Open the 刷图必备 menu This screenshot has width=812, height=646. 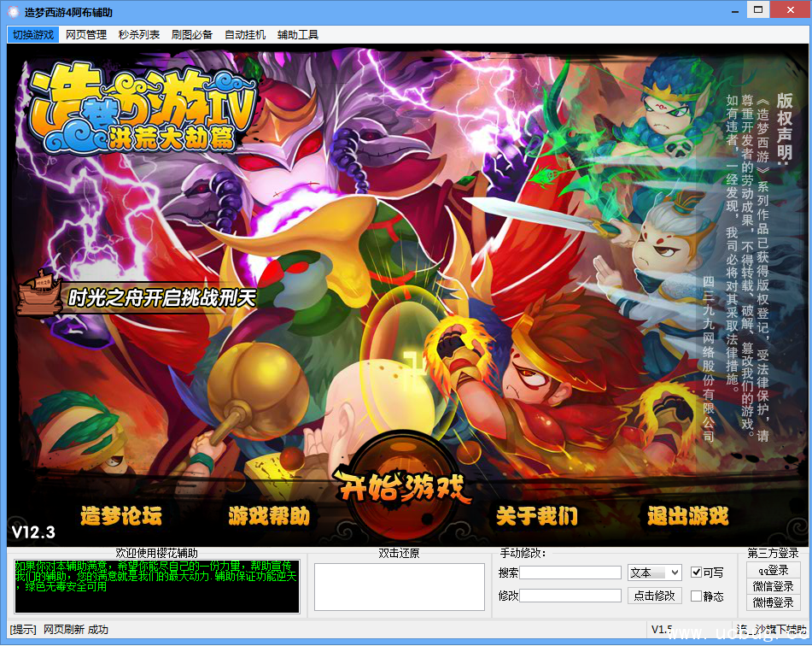[191, 35]
